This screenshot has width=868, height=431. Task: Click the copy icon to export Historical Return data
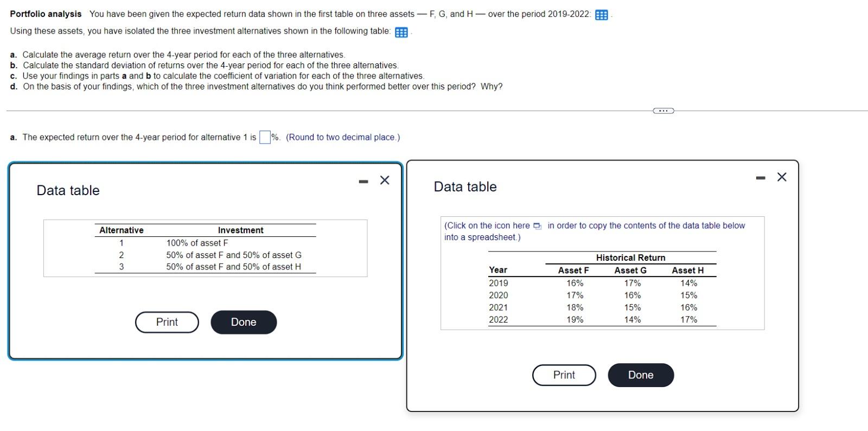click(538, 226)
